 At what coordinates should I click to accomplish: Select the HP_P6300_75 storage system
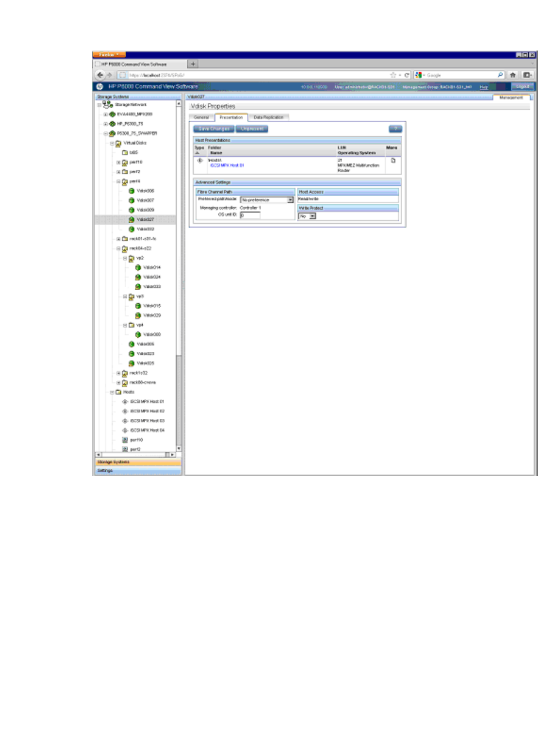click(x=130, y=124)
